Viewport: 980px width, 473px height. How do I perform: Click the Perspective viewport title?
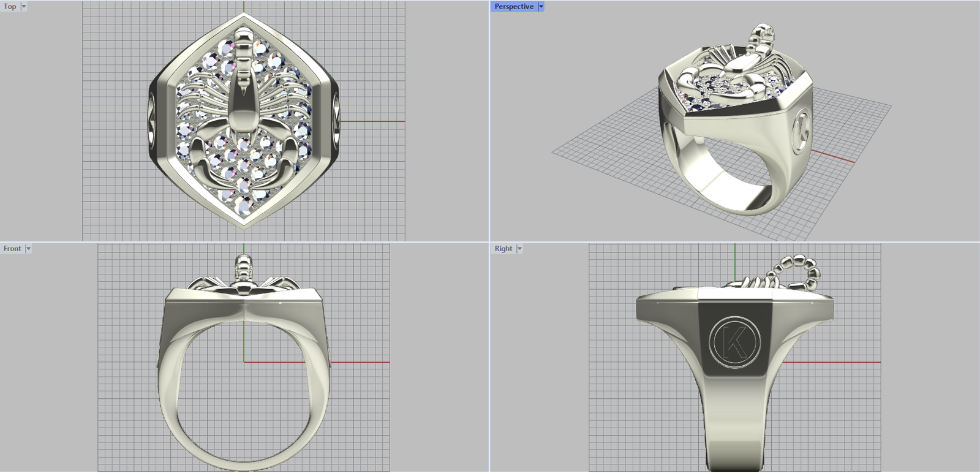513,7
